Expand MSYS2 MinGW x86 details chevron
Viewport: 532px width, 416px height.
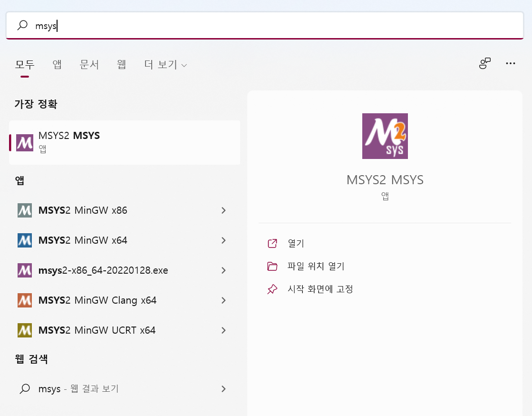pyautogui.click(x=223, y=210)
